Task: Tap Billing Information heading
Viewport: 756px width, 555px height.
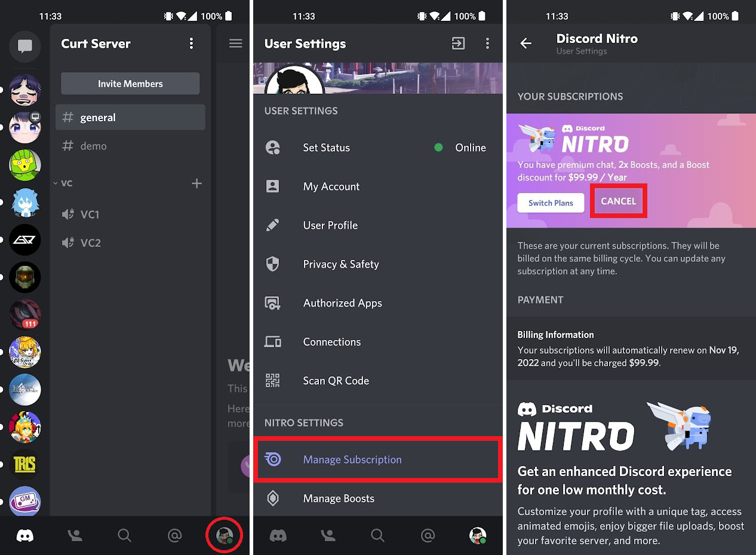Action: 555,335
